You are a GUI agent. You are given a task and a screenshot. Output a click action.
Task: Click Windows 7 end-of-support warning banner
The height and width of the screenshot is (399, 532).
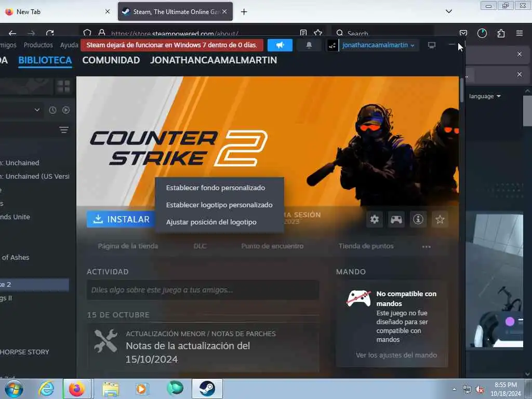click(172, 45)
